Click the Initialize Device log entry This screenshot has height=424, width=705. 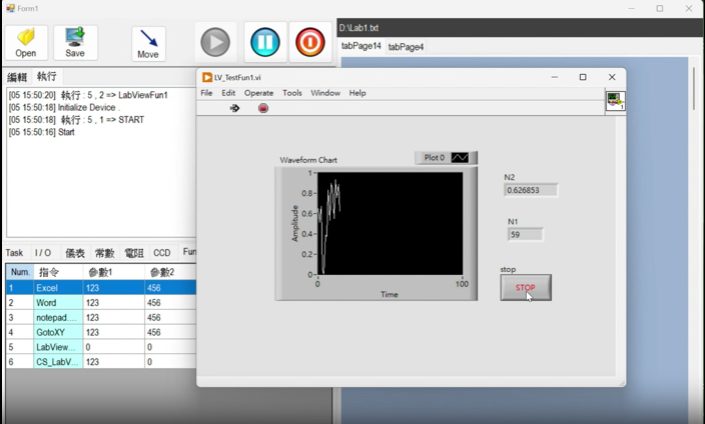tap(64, 107)
